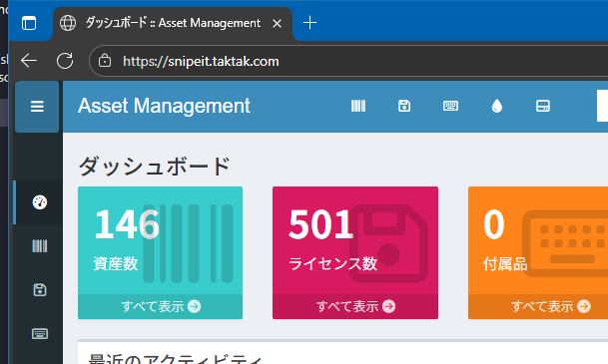Go back with browser back arrow
608x364 pixels.
[x=29, y=61]
